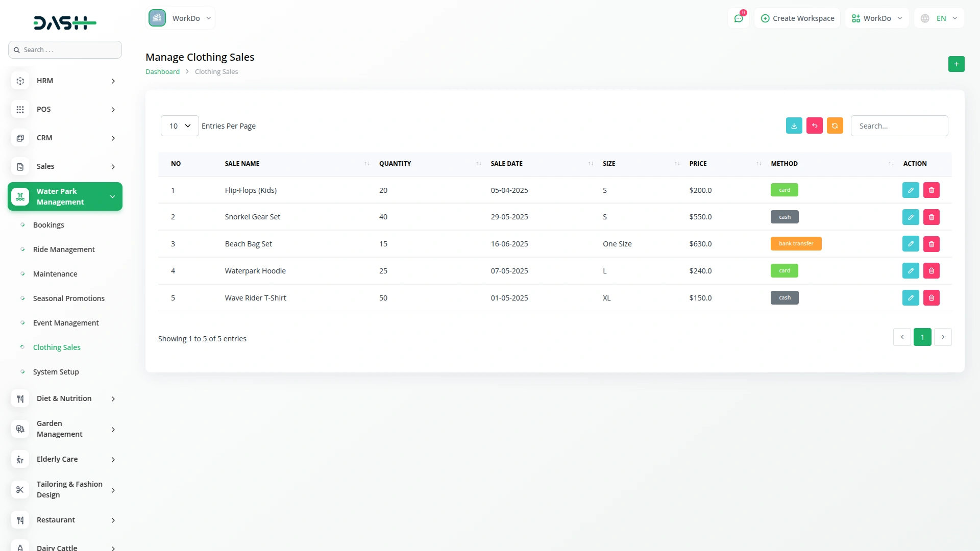Click the blue download export icon
This screenshot has height=551, width=980.
794,126
